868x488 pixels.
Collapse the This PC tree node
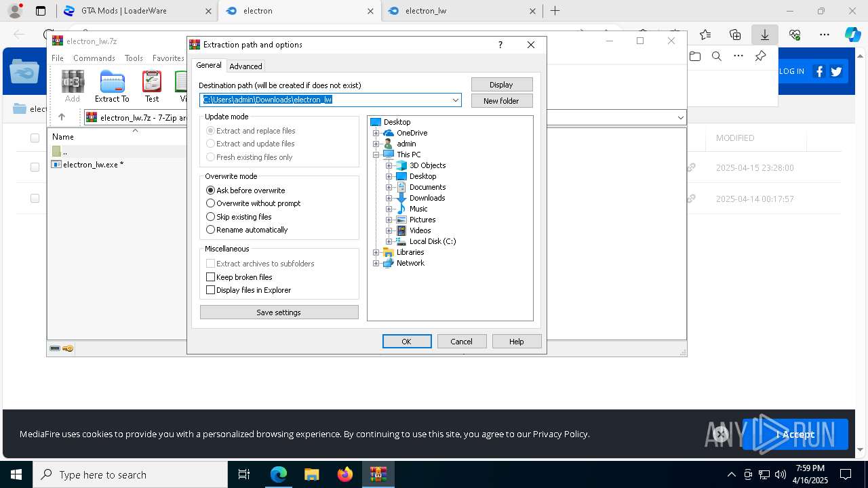376,155
